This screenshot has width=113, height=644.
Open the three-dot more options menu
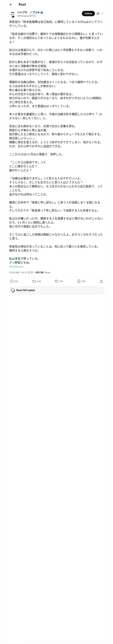(102, 14)
